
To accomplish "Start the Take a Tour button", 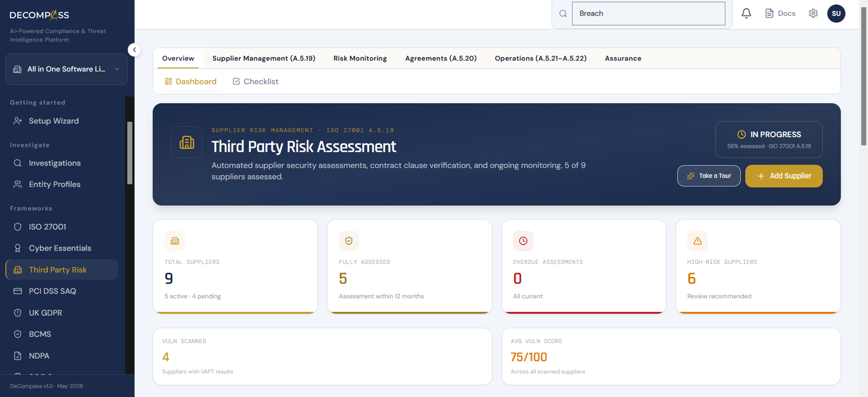I will tap(709, 176).
